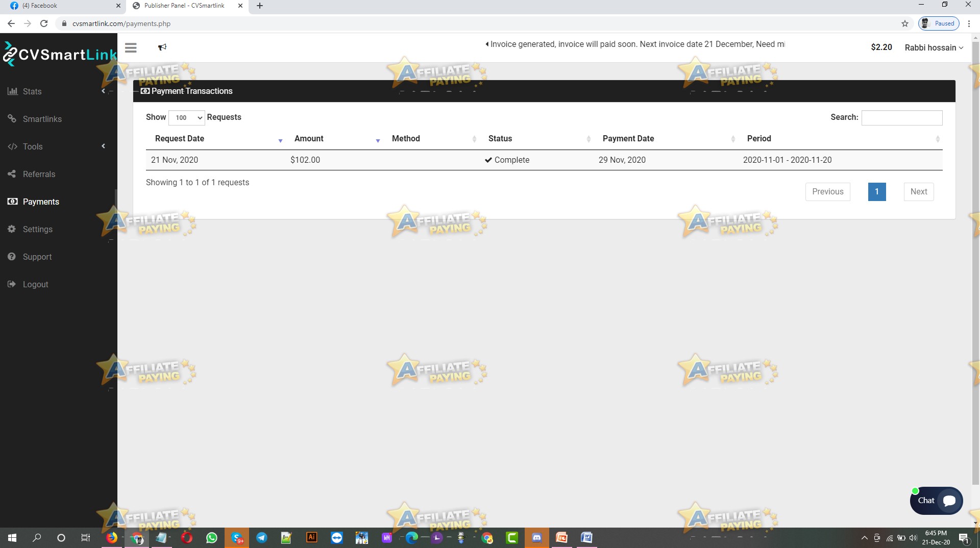Open the Tools sidebar menu
The image size is (980, 548).
coord(32,146)
